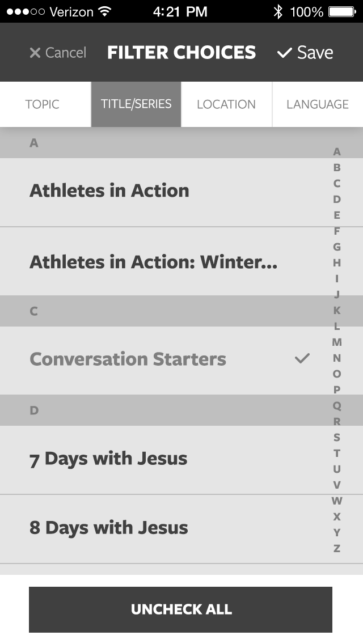Check the 7 Days with Jesus item
This screenshot has width=363, height=644.
tap(108, 459)
